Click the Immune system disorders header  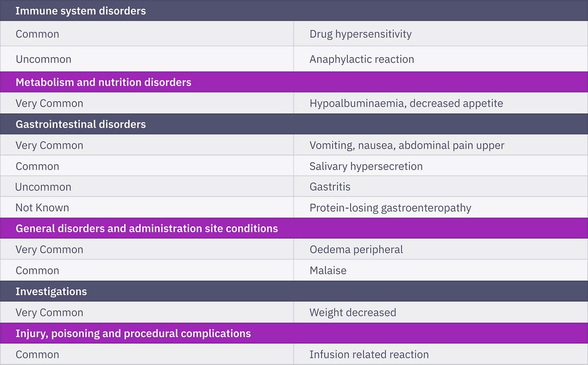(x=294, y=11)
